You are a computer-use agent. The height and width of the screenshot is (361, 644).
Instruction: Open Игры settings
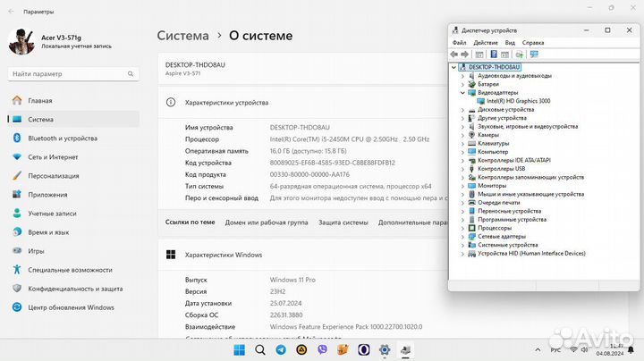pyautogui.click(x=73, y=251)
